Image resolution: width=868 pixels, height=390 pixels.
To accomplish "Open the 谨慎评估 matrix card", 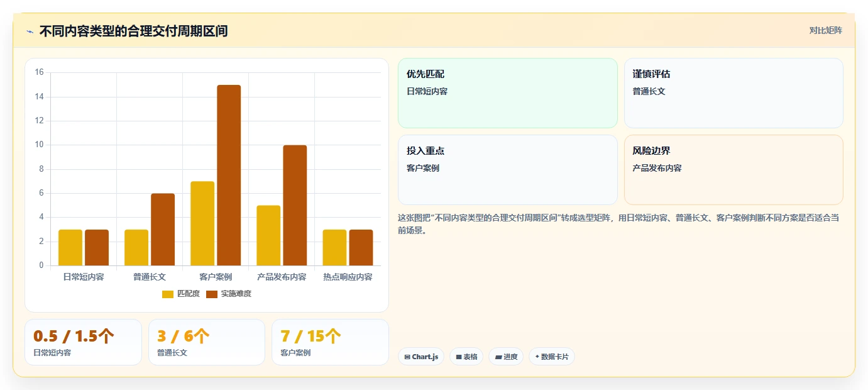I will tap(733, 93).
